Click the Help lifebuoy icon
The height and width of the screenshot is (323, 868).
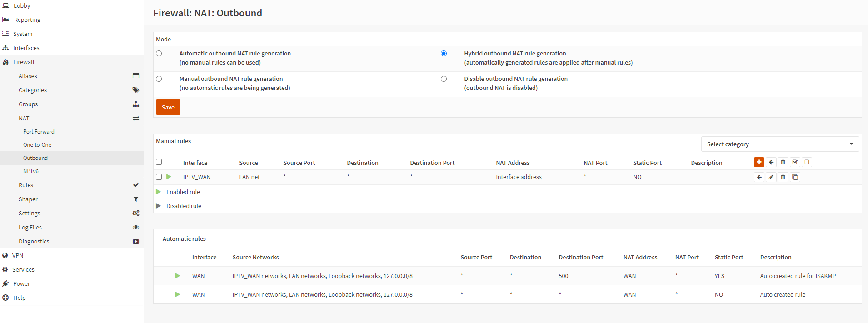coord(5,298)
